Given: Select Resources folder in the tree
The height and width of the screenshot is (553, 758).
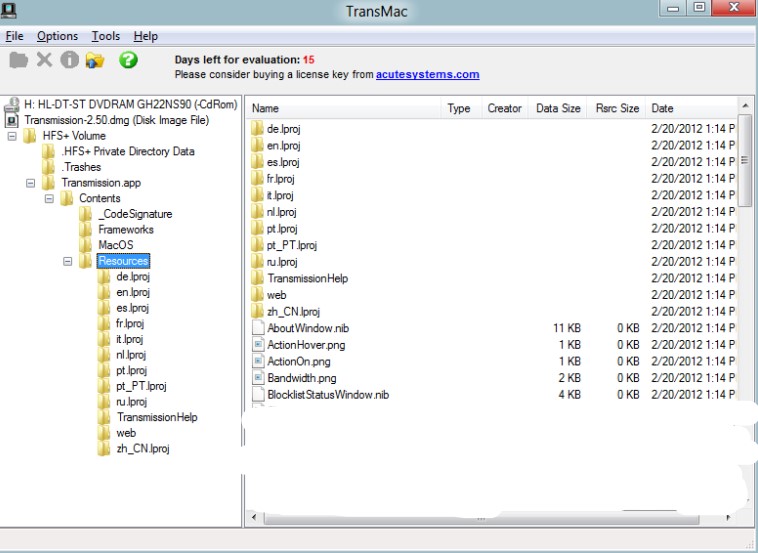Looking at the screenshot, I should 123,261.
